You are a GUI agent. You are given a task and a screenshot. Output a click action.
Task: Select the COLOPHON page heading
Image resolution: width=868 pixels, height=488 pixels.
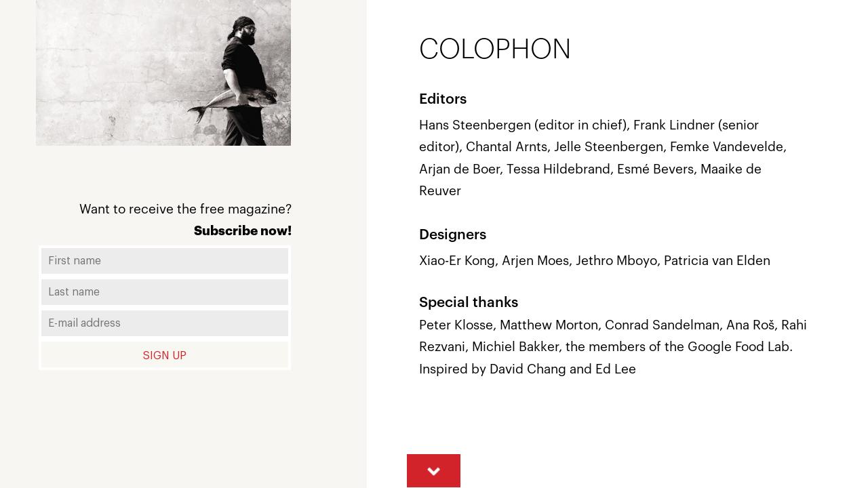(494, 49)
